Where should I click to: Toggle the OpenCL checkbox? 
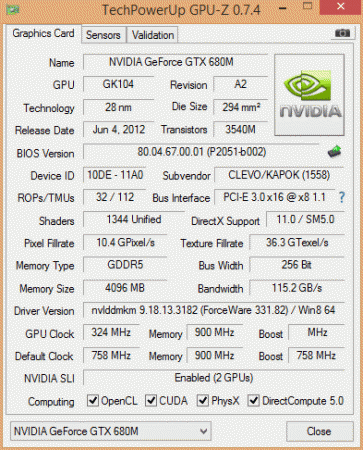pos(93,400)
